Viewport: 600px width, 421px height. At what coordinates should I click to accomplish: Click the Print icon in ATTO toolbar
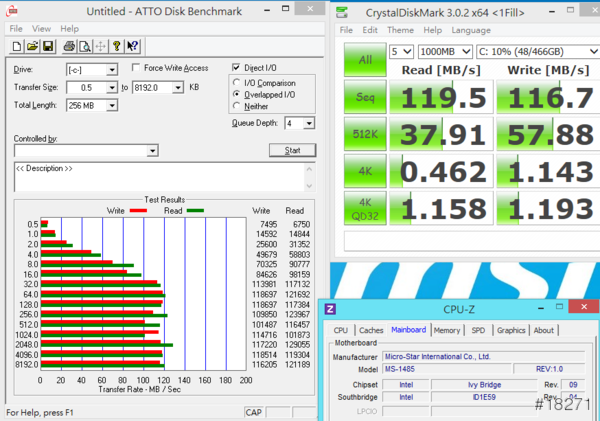[68, 46]
